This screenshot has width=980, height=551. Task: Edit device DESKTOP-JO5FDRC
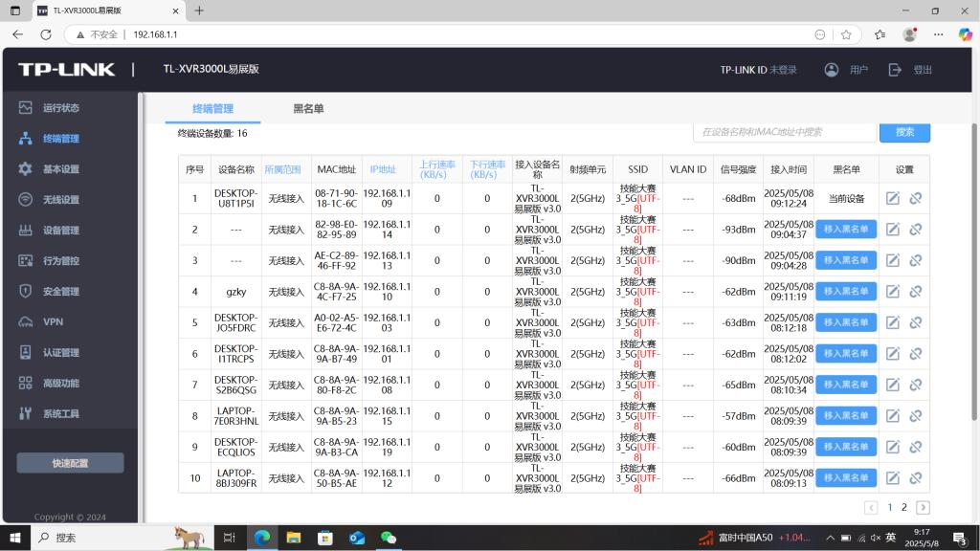click(893, 322)
